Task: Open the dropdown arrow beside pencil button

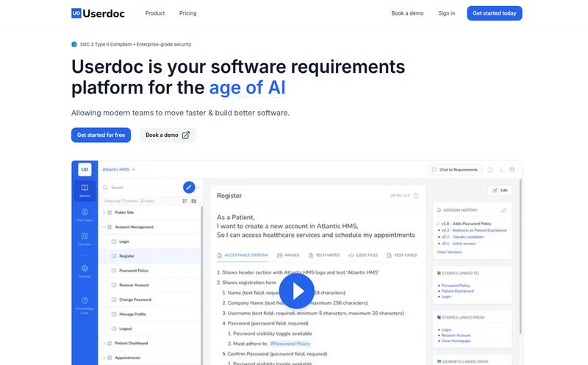Action: tap(198, 187)
